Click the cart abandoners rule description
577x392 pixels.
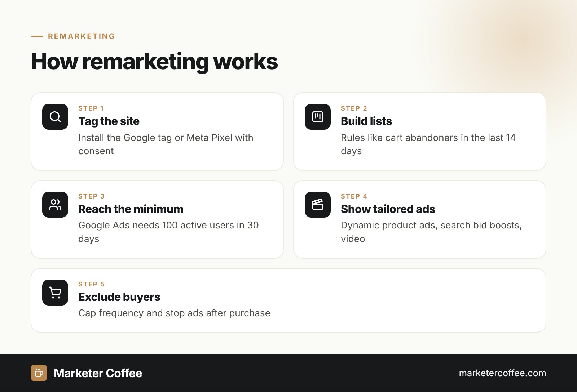coord(428,144)
